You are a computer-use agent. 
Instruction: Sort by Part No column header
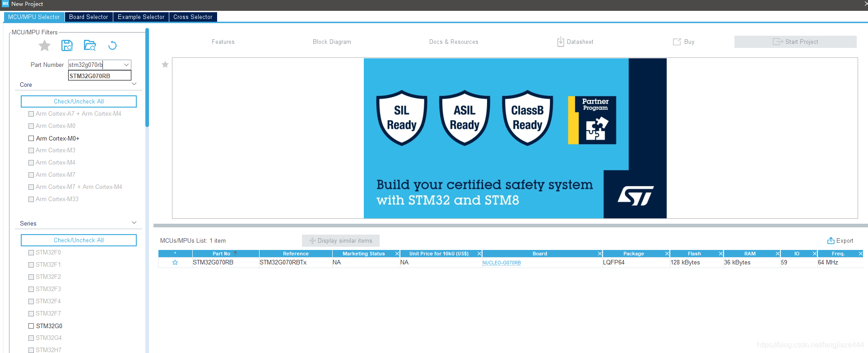tap(225, 254)
